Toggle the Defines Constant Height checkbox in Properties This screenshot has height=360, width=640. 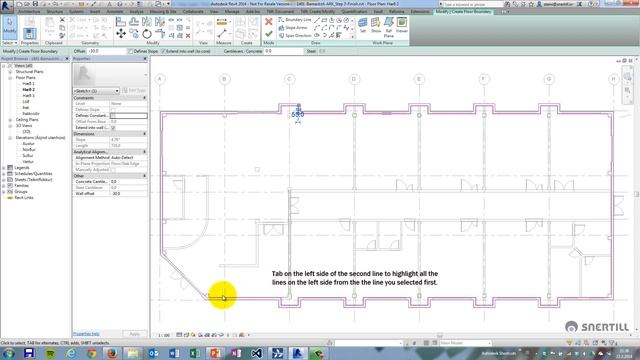[x=113, y=116]
